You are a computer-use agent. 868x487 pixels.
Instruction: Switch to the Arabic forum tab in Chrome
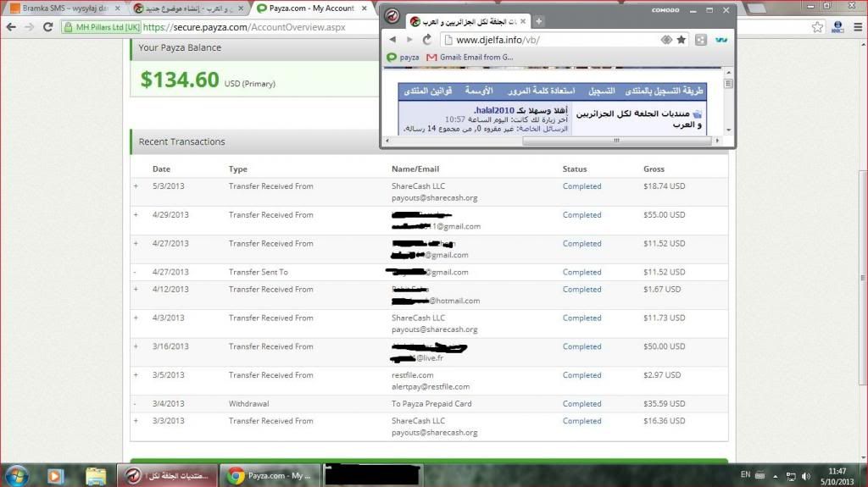click(x=188, y=8)
